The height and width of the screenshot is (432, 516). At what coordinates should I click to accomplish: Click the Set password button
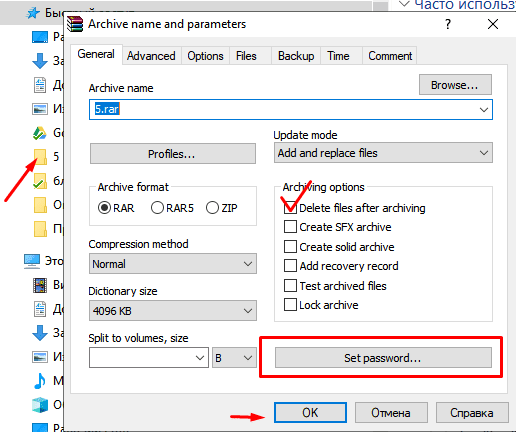point(383,358)
